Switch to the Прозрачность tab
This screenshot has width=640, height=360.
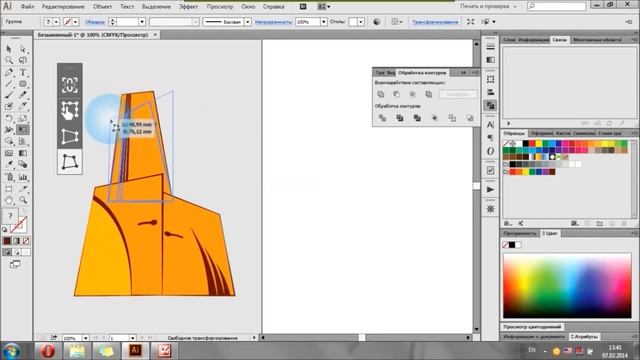tap(520, 233)
